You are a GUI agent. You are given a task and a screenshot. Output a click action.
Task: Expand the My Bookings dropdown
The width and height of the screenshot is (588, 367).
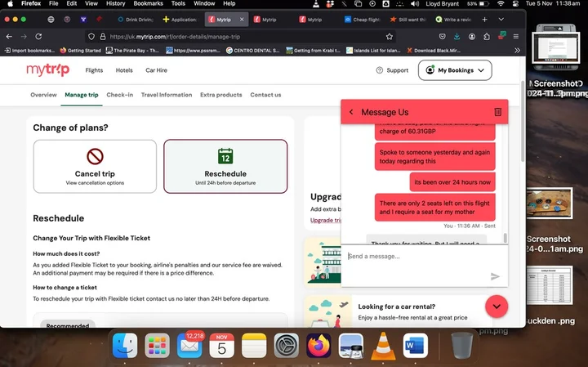coord(455,70)
